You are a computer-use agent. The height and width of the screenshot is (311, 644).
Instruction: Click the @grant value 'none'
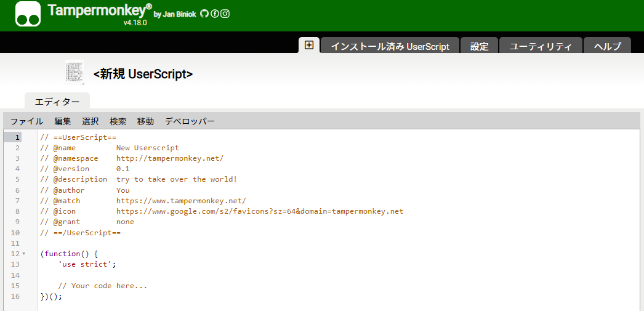click(x=125, y=222)
